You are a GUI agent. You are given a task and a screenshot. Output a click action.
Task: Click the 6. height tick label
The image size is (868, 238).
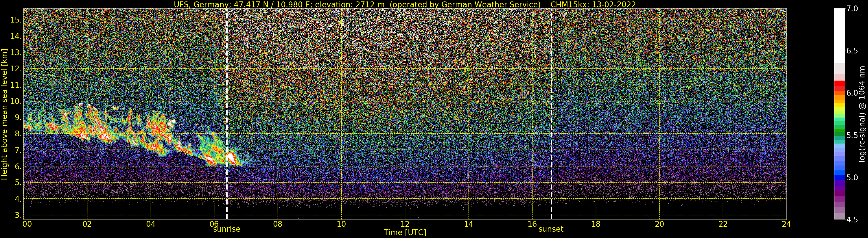click(18, 166)
